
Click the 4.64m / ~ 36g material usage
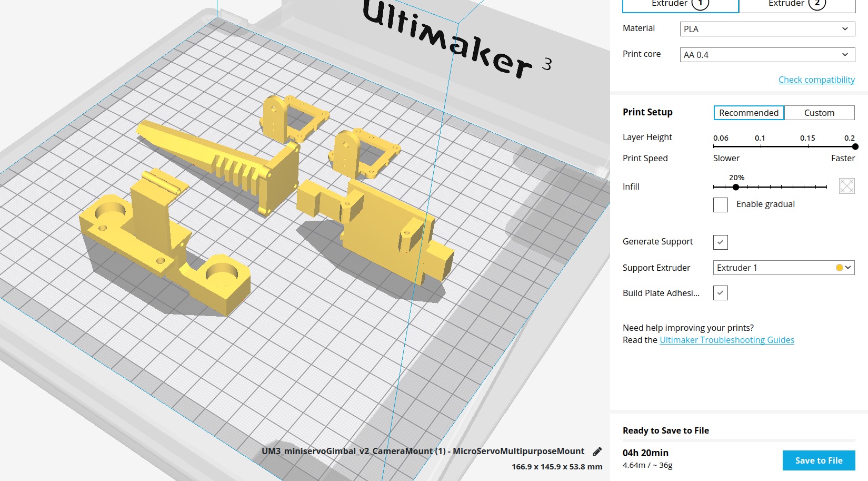click(647, 465)
